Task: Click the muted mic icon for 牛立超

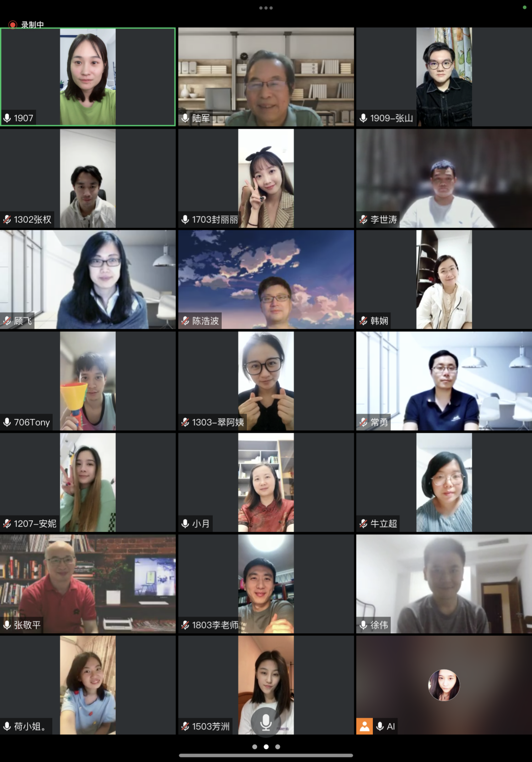Action: click(x=364, y=523)
